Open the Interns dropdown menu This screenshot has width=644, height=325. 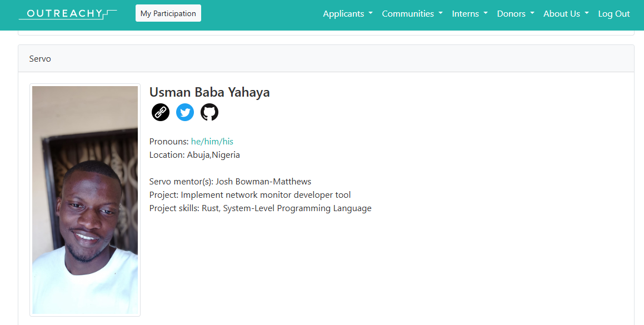pyautogui.click(x=470, y=13)
